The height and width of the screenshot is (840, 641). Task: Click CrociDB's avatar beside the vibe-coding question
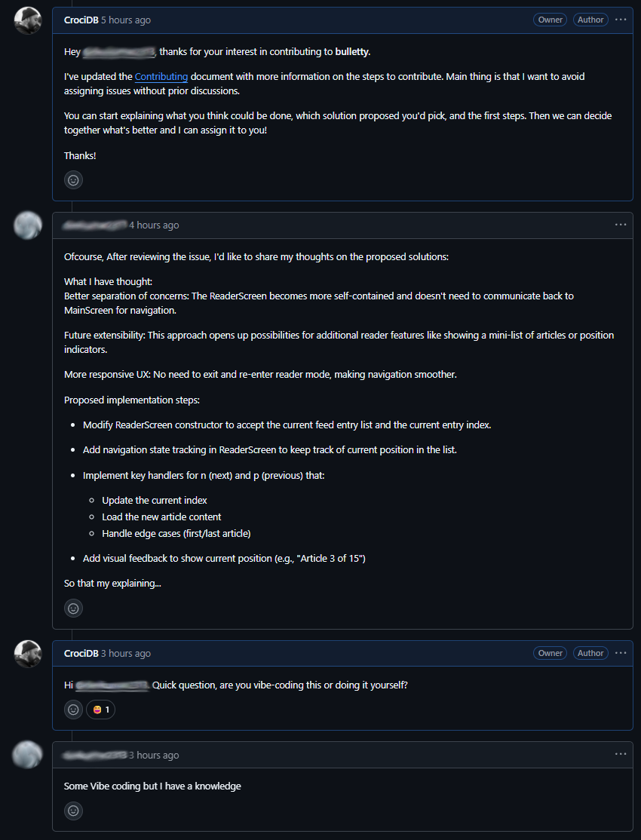tap(28, 654)
